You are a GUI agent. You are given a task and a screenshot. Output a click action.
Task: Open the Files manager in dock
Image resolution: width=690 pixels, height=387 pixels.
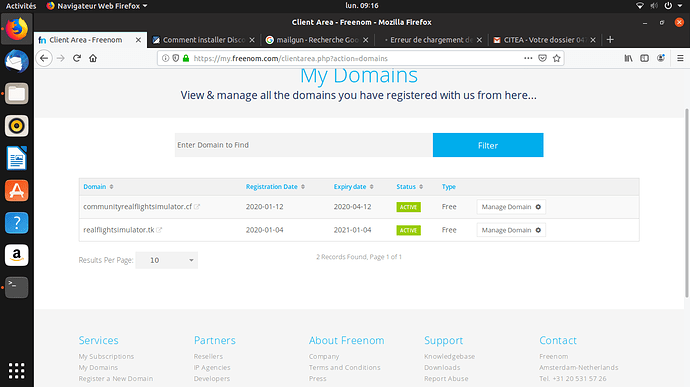(x=17, y=94)
